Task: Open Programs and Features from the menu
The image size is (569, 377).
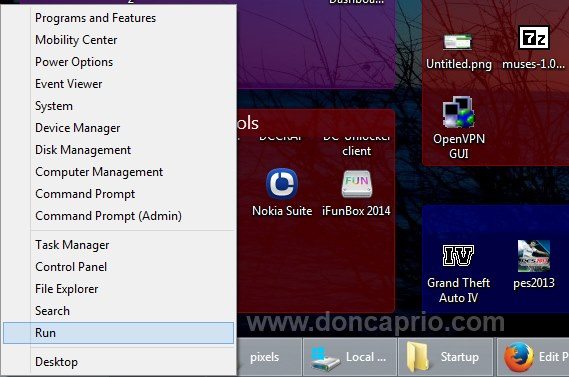Action: coord(119,18)
